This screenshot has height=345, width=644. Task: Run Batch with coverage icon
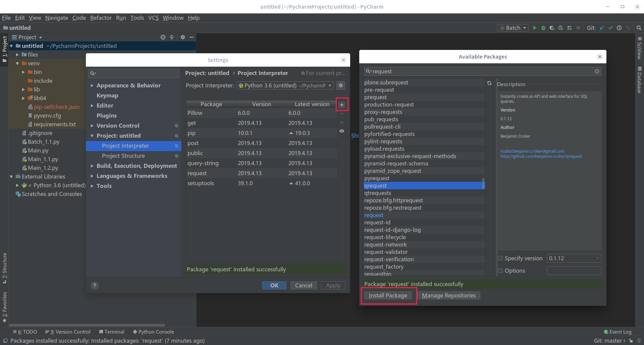coord(552,28)
